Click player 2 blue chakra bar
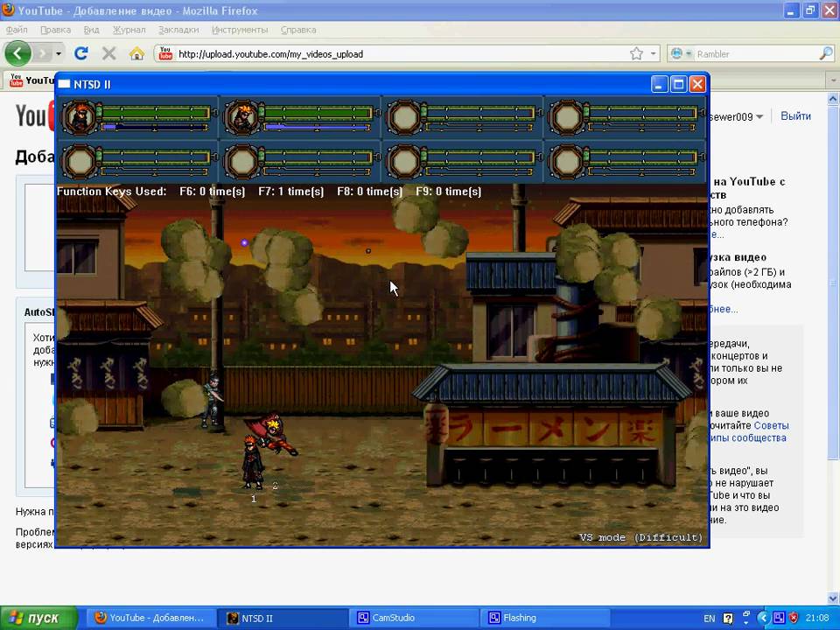Screen dimensions: 840x630 [317, 128]
